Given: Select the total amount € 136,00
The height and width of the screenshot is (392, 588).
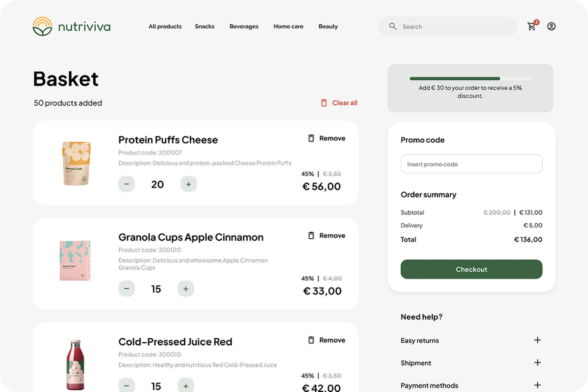Looking at the screenshot, I should 528,239.
